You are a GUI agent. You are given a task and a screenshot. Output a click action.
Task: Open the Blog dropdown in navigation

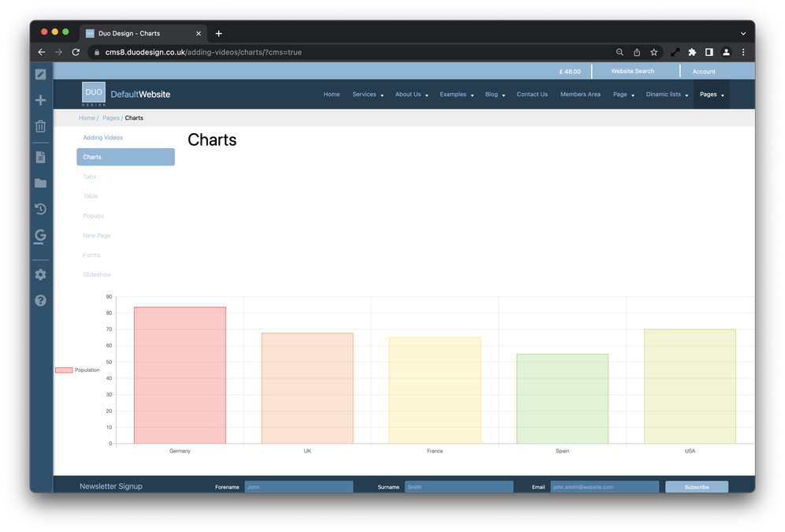click(x=495, y=95)
